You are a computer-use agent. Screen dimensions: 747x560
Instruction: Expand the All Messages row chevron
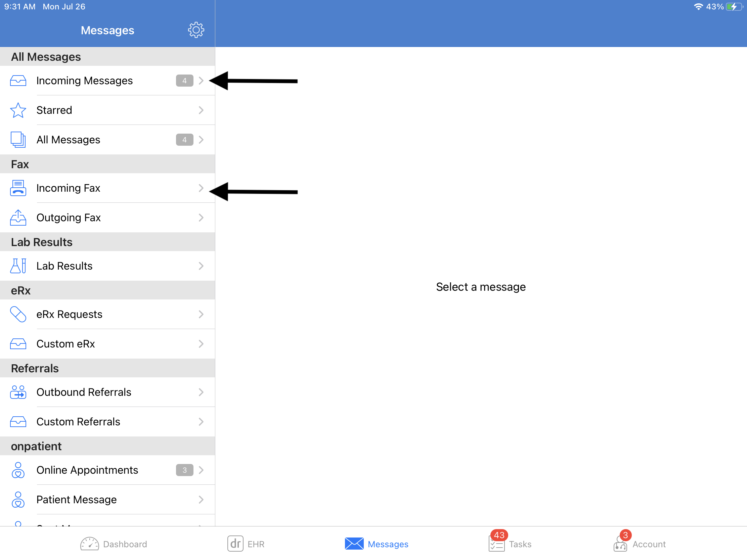[x=201, y=139]
